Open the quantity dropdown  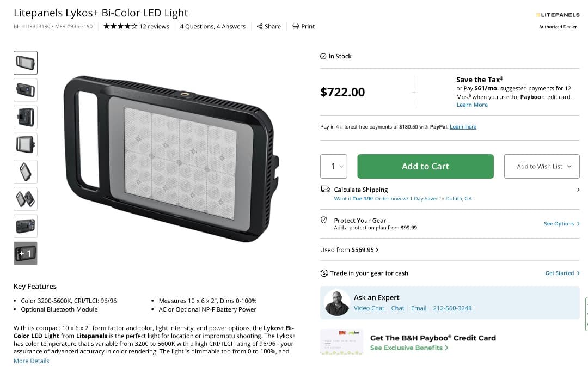(334, 166)
